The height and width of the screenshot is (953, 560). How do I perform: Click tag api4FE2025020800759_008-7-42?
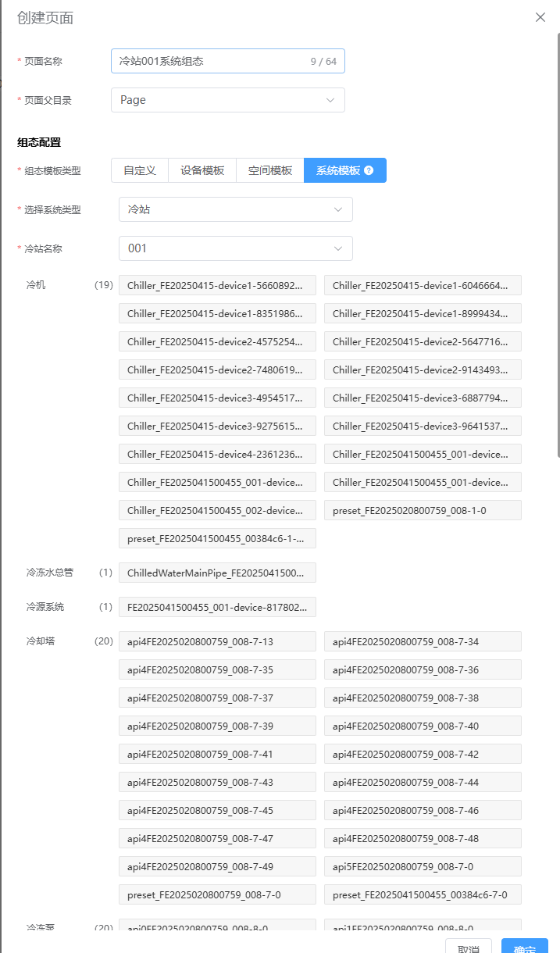coord(423,754)
